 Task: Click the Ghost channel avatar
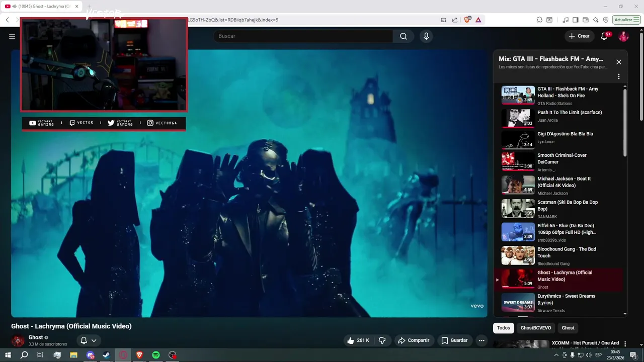tap(18, 341)
